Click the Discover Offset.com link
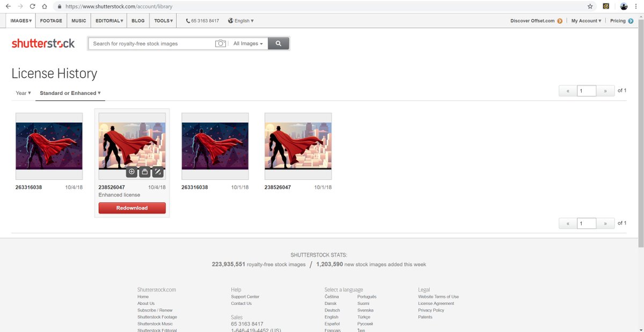The height and width of the screenshot is (332, 644). pyautogui.click(x=532, y=21)
